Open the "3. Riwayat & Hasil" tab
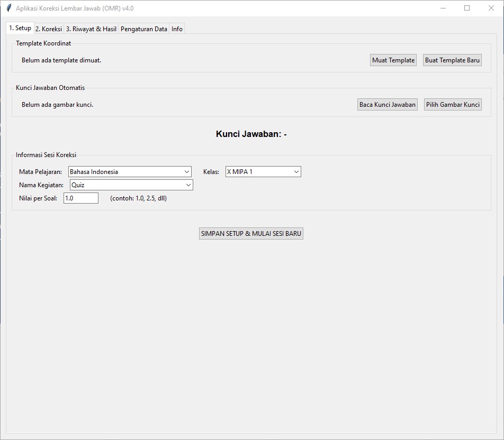The width and height of the screenshot is (504, 440). tap(91, 29)
